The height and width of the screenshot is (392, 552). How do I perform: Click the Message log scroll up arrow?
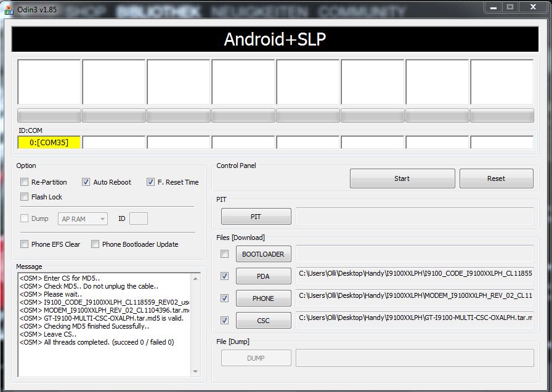pos(195,279)
